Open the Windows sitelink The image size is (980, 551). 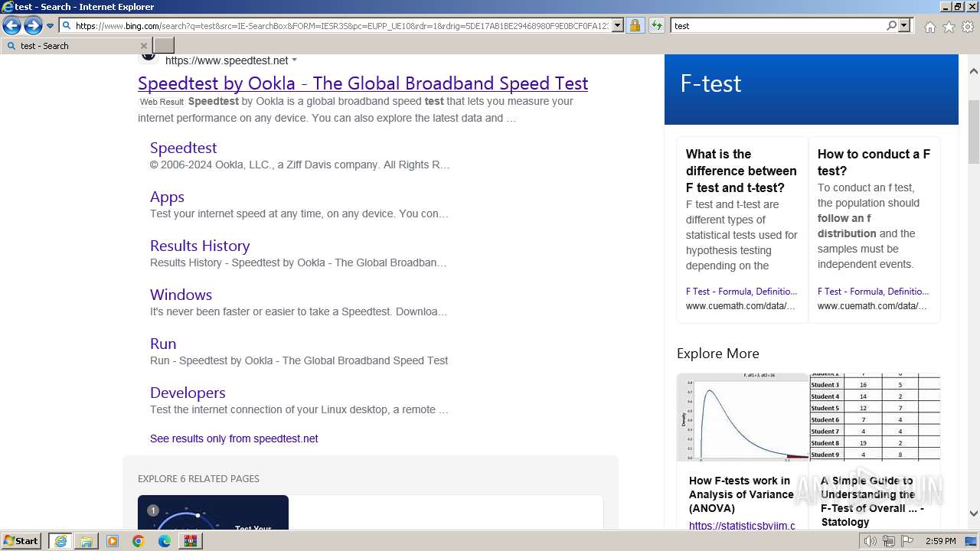coord(181,295)
